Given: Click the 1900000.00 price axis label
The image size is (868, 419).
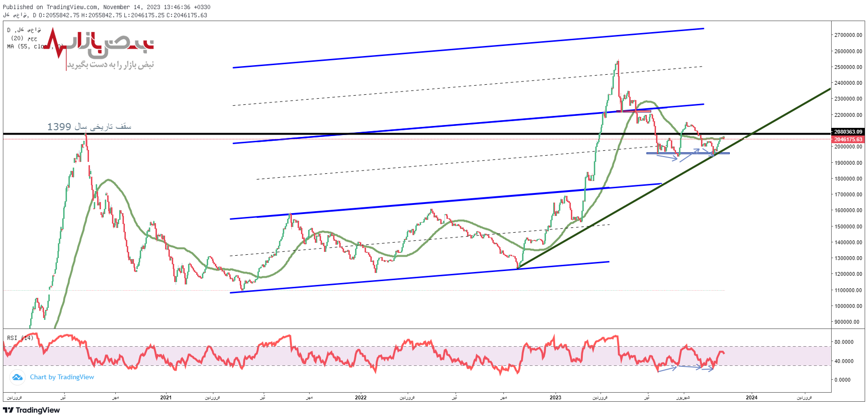Looking at the screenshot, I should point(848,163).
